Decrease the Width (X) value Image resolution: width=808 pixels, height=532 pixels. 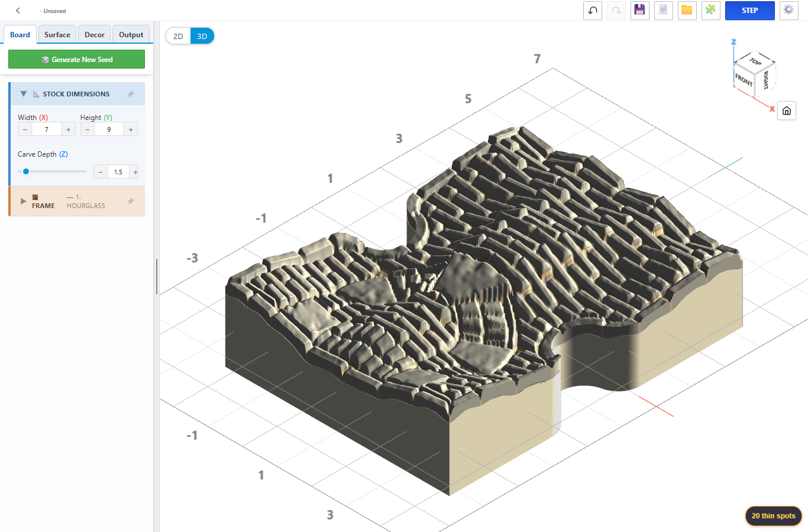tap(25, 129)
